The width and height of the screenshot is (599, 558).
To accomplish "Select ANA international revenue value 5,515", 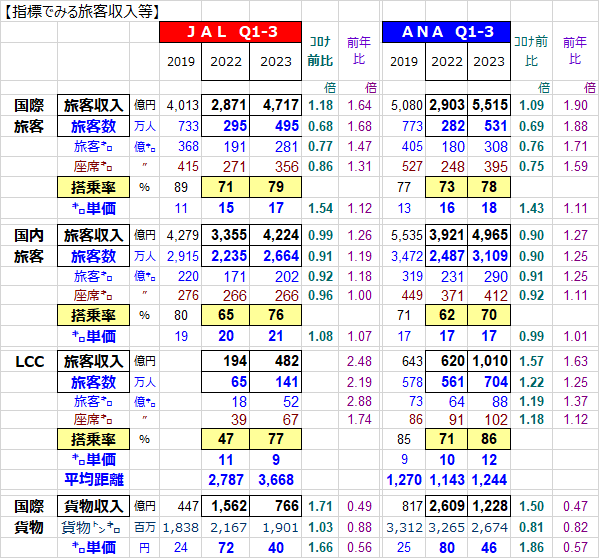I will (x=490, y=105).
